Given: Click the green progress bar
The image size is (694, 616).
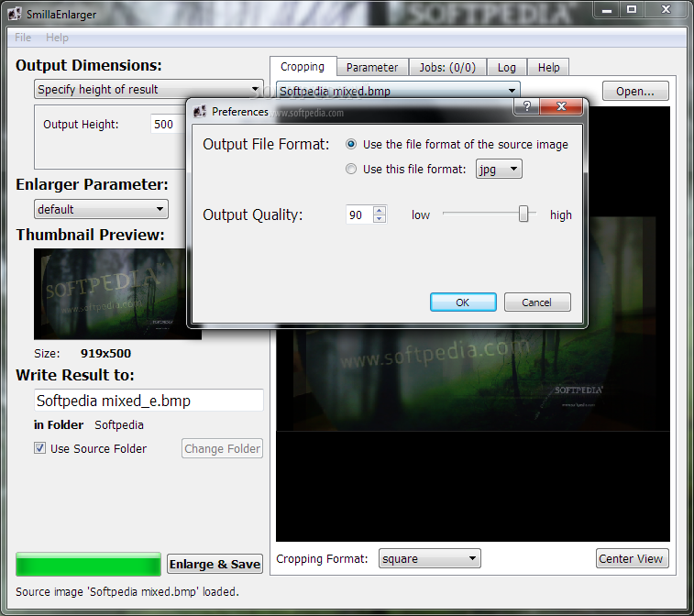Looking at the screenshot, I should 88,565.
